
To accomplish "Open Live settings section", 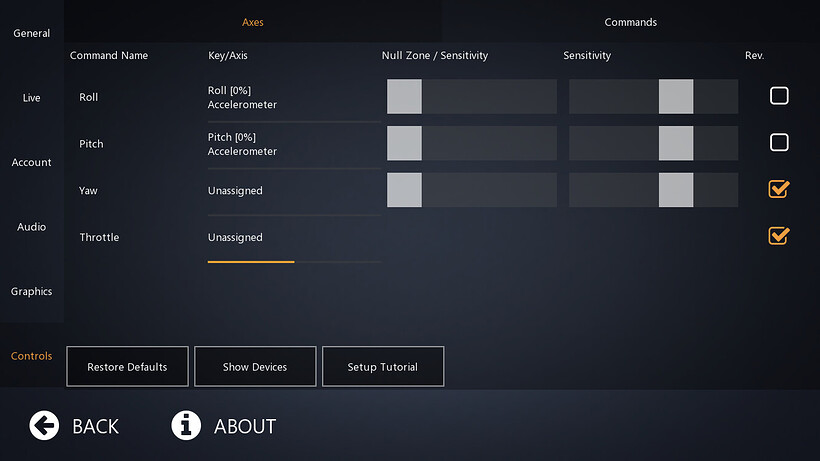I will point(31,98).
